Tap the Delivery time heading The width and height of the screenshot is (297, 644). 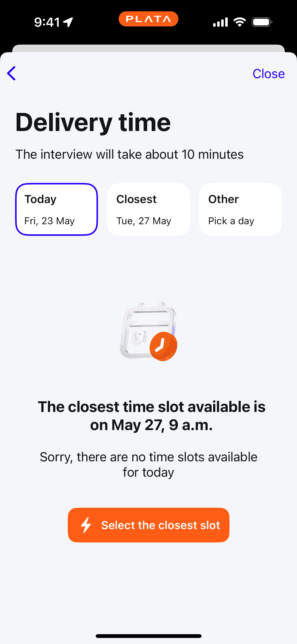[x=93, y=122]
